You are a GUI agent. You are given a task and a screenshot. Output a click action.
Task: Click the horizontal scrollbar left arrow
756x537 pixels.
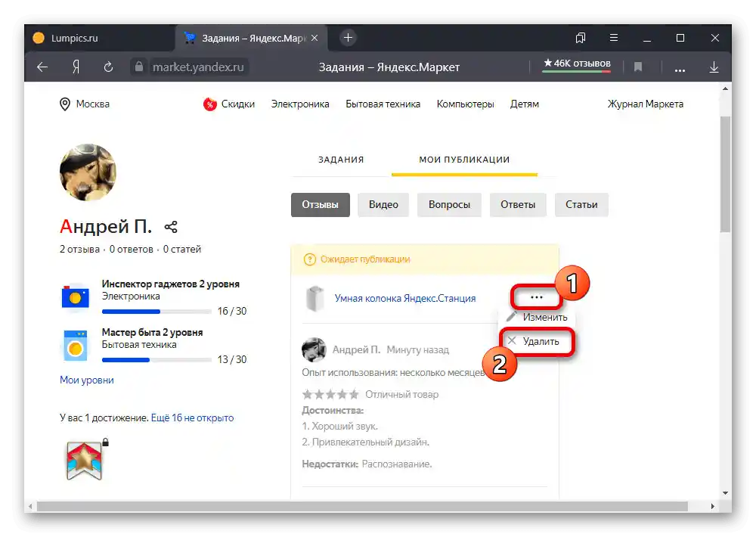pyautogui.click(x=31, y=506)
